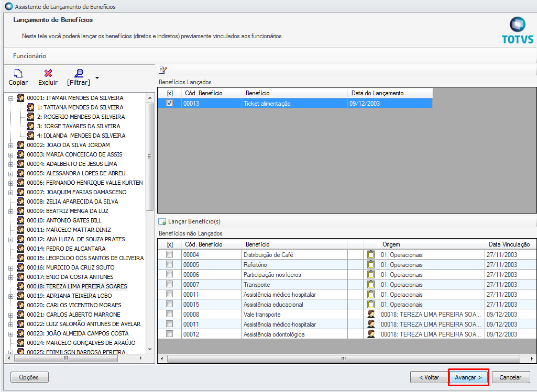Viewport: 537px width, 392px height.
Task: Uncheck the Ticket alimentação checkbox
Action: 170,103
